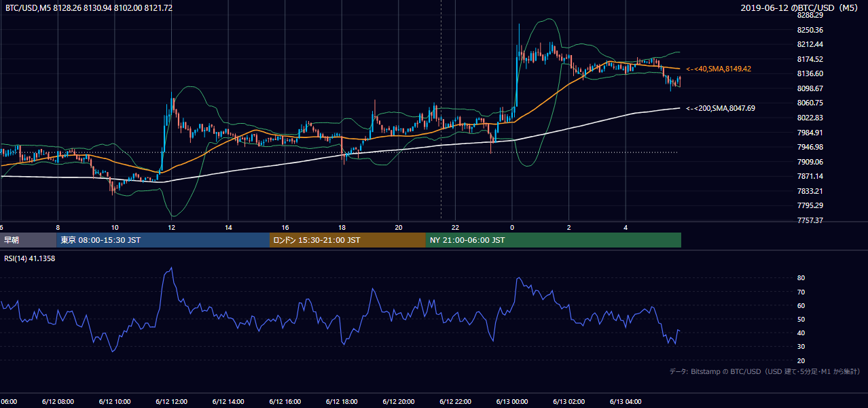Click the hour label 14 under price chart

pos(229,227)
